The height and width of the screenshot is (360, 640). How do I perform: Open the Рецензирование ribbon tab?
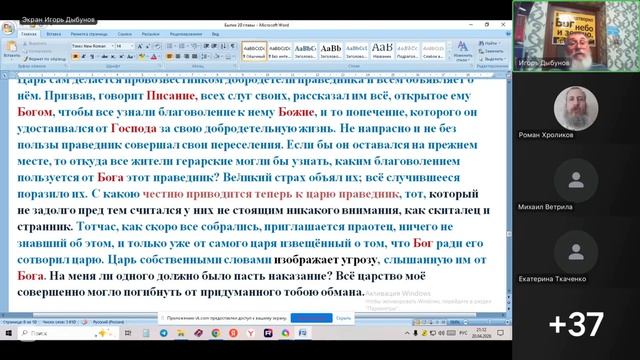coord(186,34)
